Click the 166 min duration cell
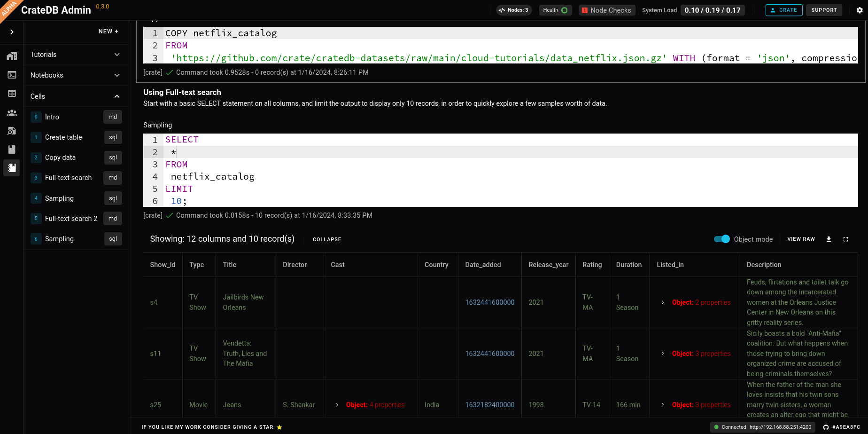Viewport: 868px width, 434px height. click(628, 405)
